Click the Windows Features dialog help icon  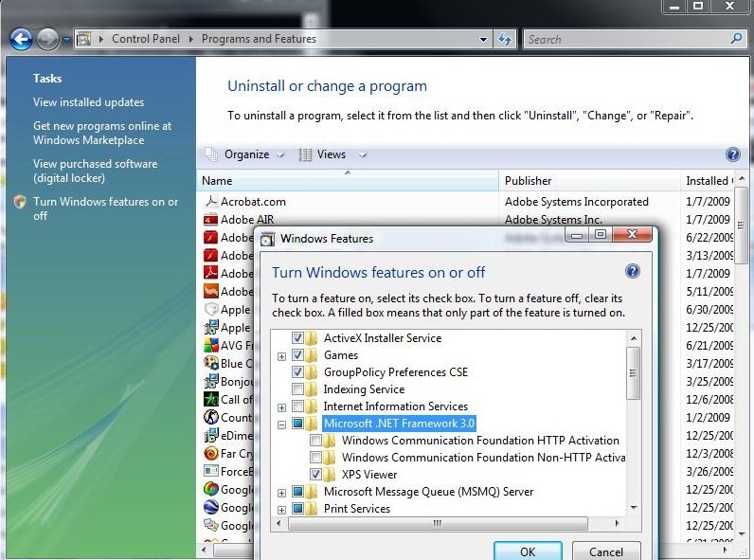[x=633, y=271]
